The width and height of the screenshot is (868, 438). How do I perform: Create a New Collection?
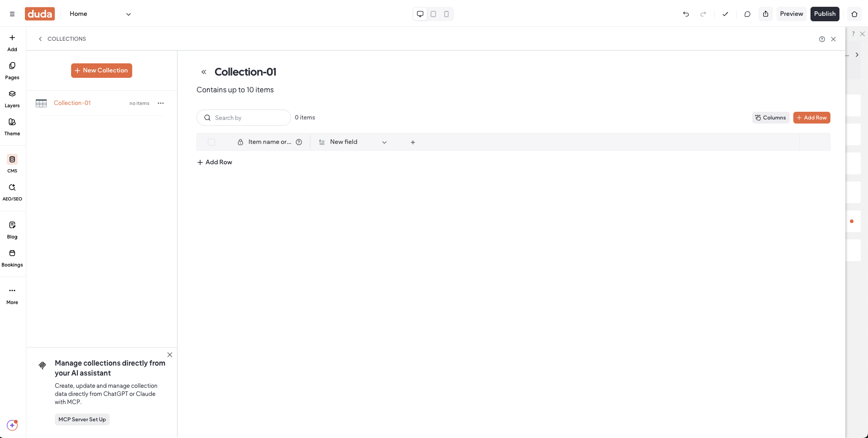pos(101,71)
